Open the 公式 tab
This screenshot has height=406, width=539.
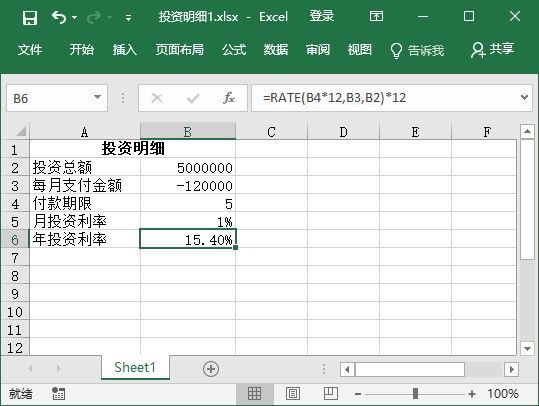coord(234,50)
